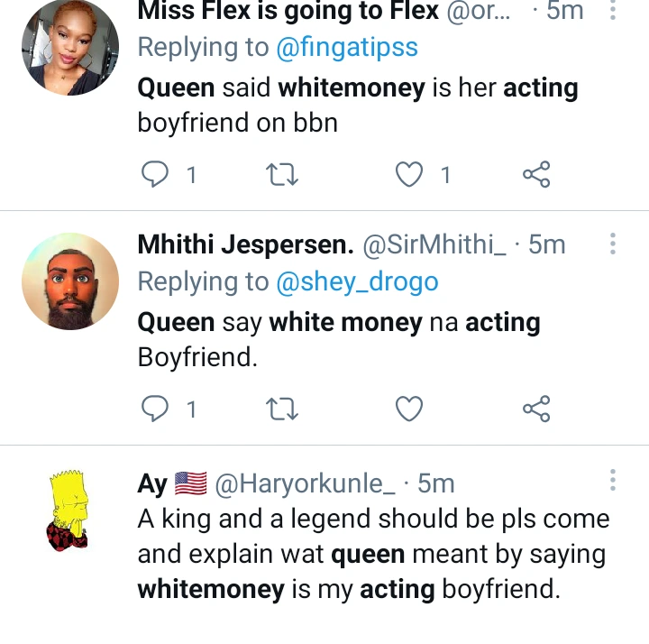Open the @SirMhithi_ handle

(434, 244)
